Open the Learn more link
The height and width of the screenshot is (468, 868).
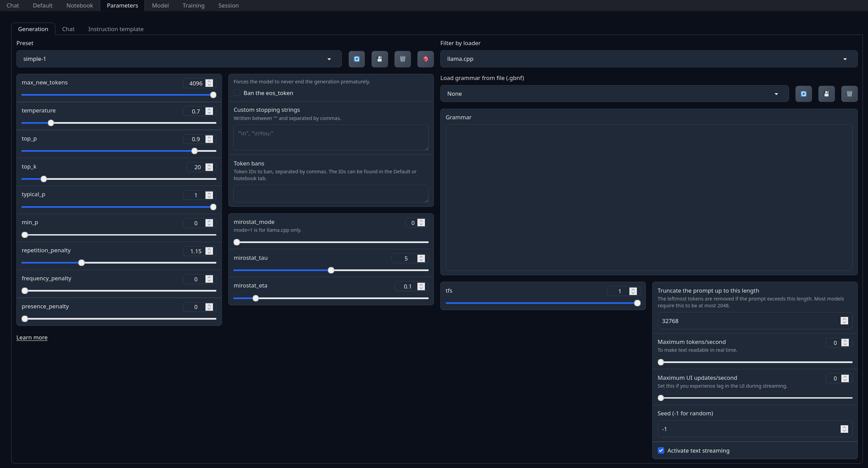[32, 337]
